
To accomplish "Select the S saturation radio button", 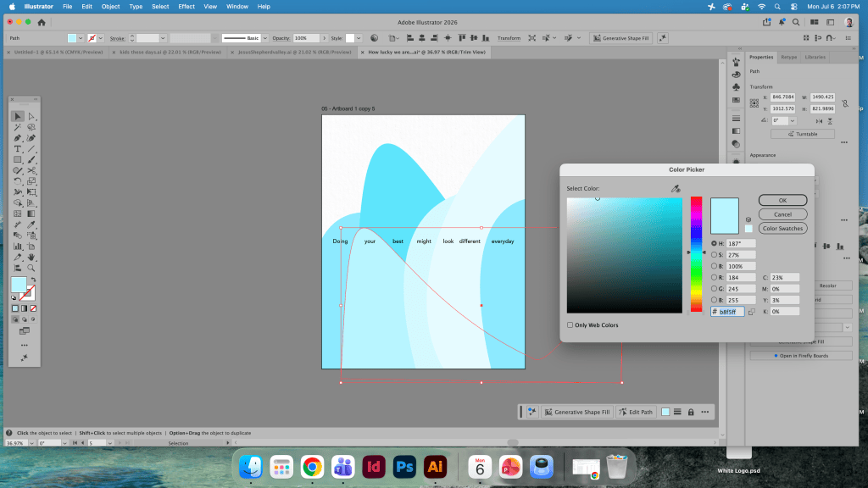I will (714, 254).
